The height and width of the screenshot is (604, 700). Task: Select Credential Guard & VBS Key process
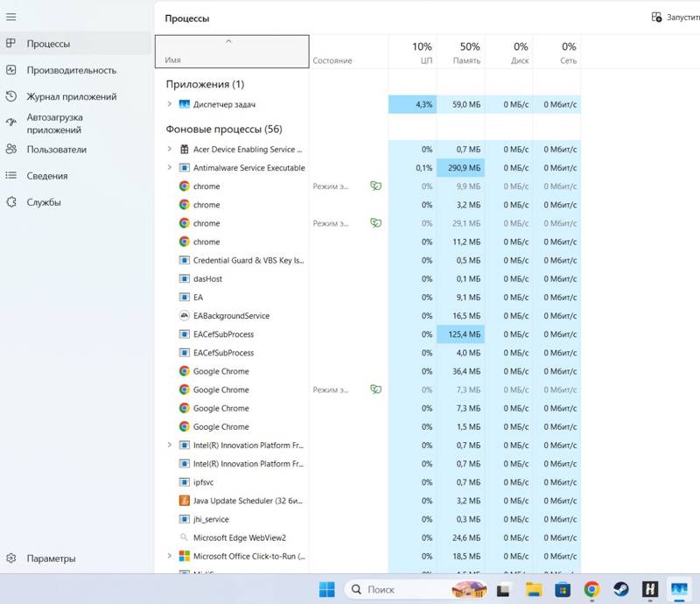[x=367, y=261]
